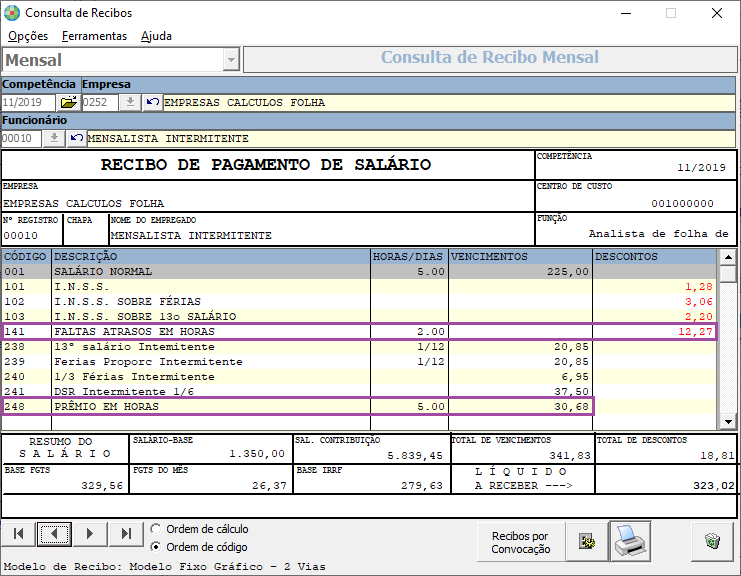The image size is (741, 576).
Task: Click the 12,27 discount value
Action: (695, 332)
